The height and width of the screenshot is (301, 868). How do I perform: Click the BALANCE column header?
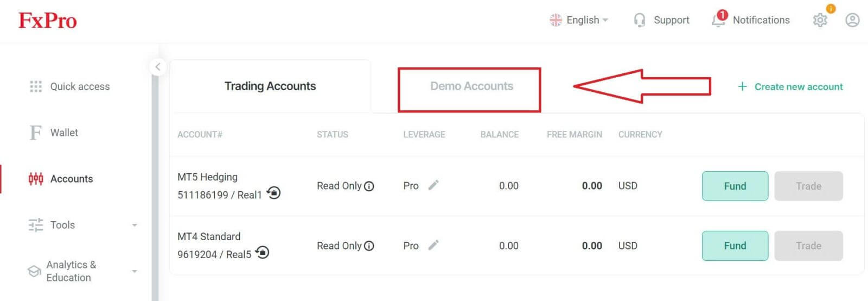500,134
